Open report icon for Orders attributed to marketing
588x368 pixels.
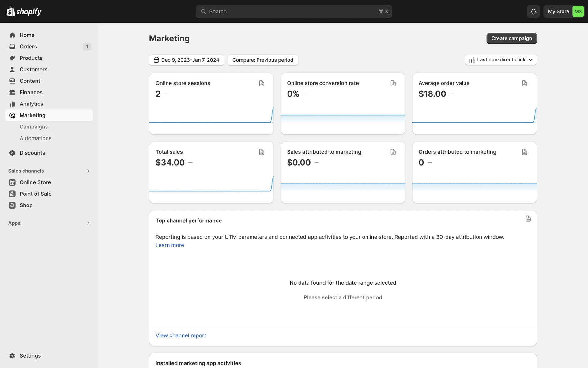524,152
